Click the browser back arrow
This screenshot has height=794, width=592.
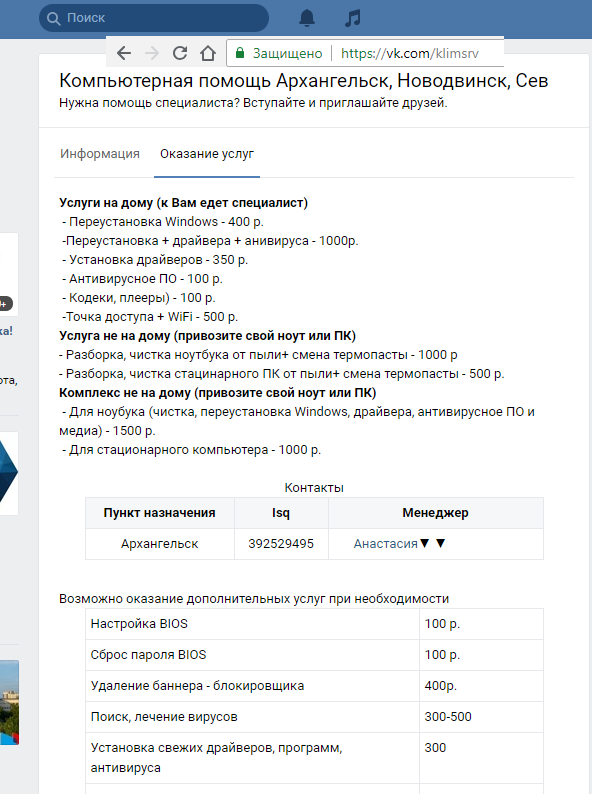[124, 53]
